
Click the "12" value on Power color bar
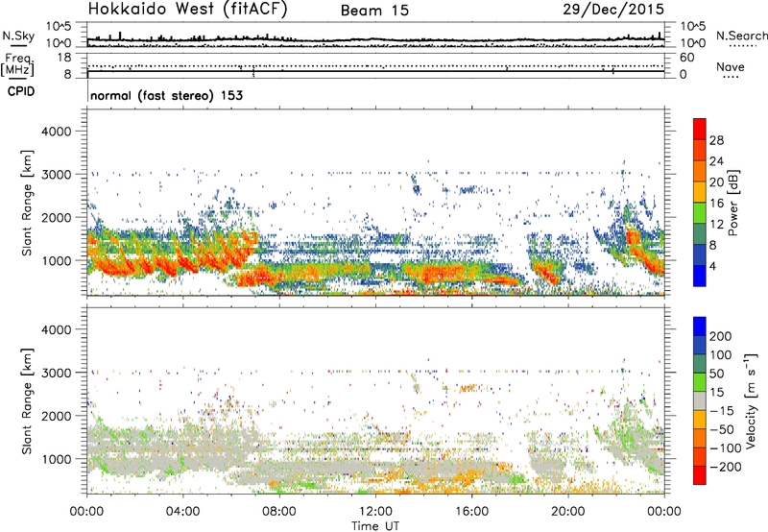tap(716, 225)
